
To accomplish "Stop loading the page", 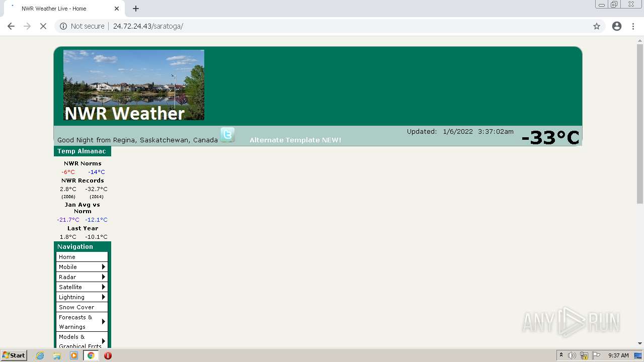I will point(43,26).
